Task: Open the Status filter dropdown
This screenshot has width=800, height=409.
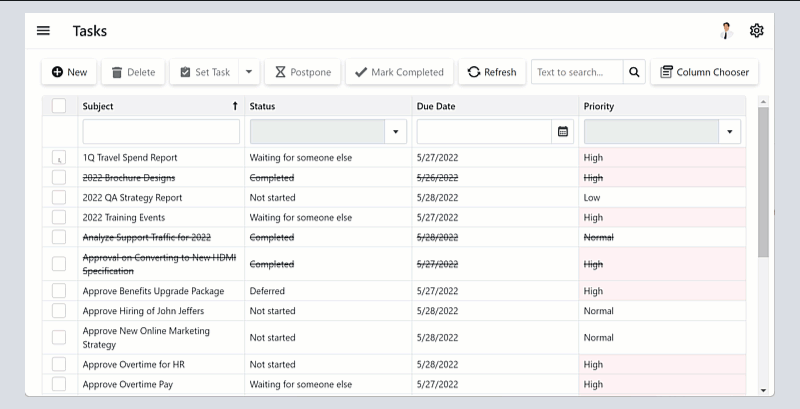Action: click(395, 132)
